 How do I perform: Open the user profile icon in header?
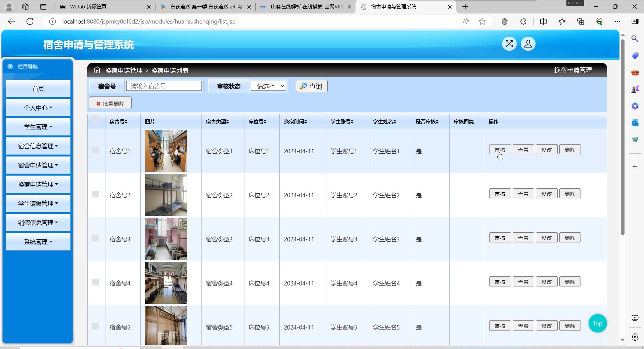pos(528,44)
